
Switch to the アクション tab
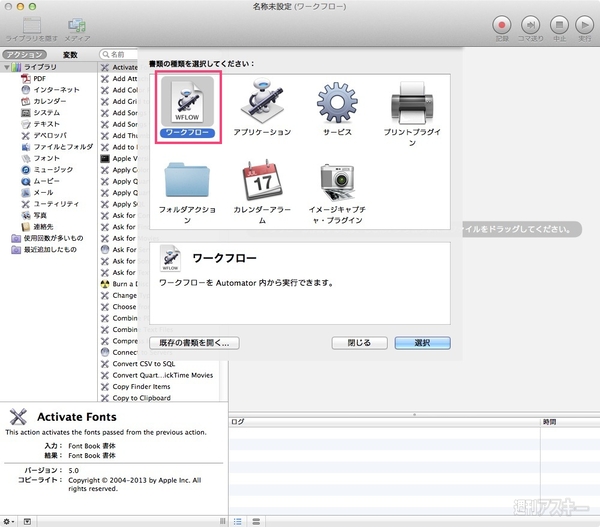coord(24,55)
